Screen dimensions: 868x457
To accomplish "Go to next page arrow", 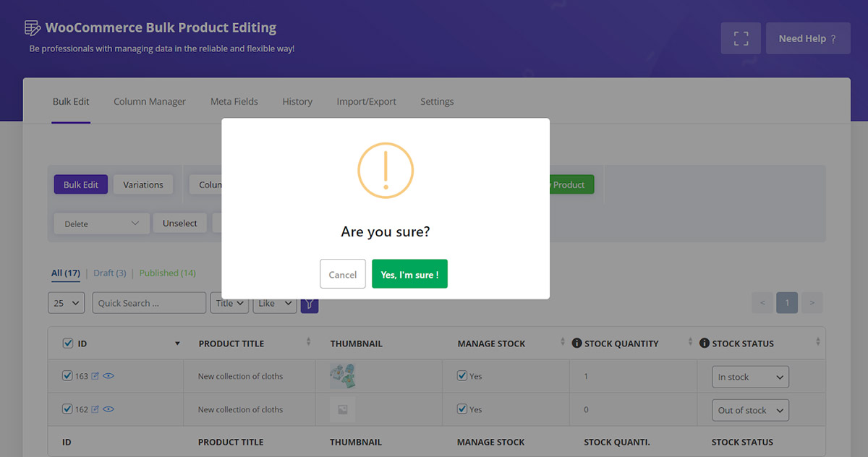I will pos(812,303).
